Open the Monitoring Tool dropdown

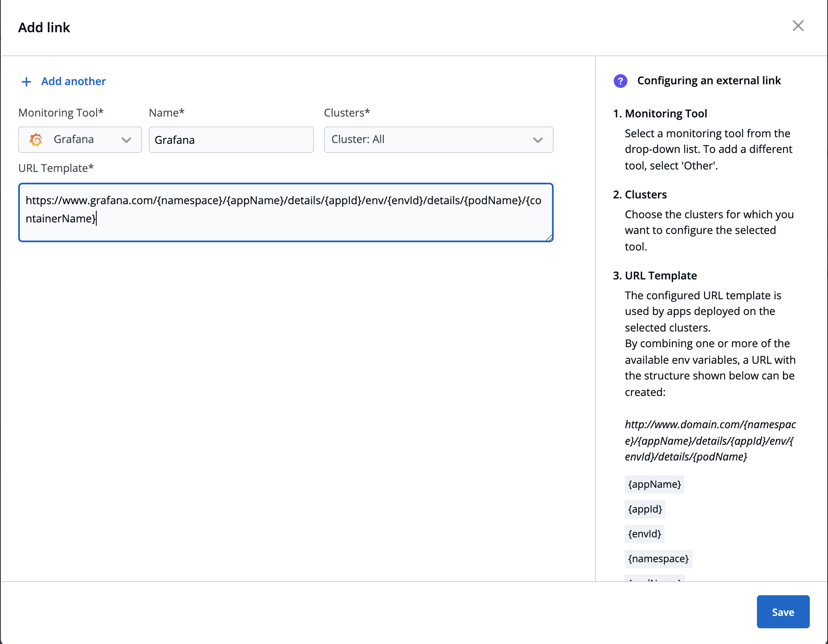80,139
